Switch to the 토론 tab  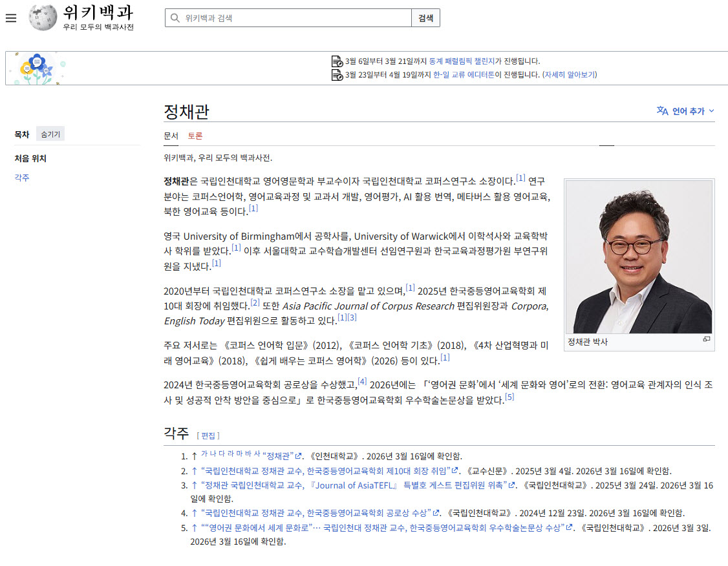pos(195,136)
